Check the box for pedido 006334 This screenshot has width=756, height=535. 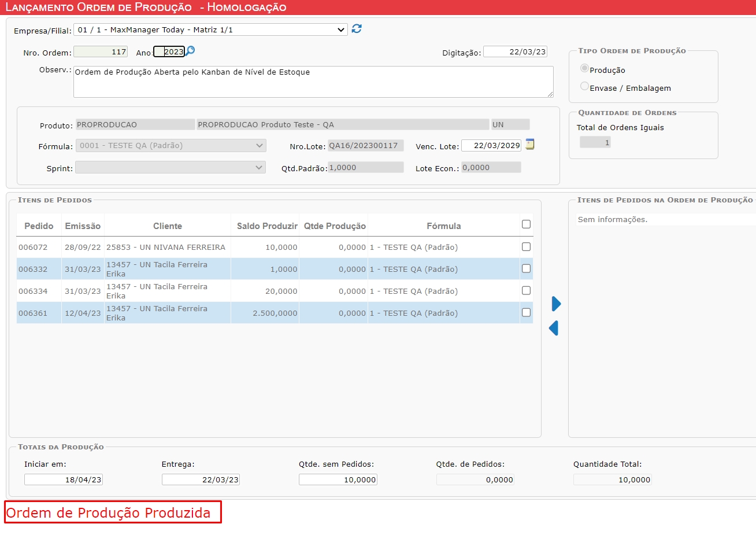[526, 290]
